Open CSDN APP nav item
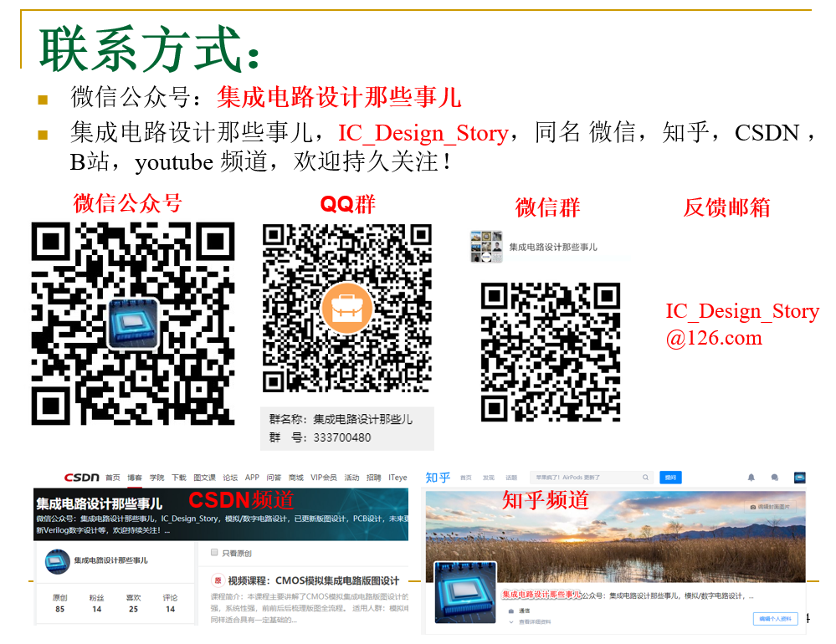 (x=252, y=478)
